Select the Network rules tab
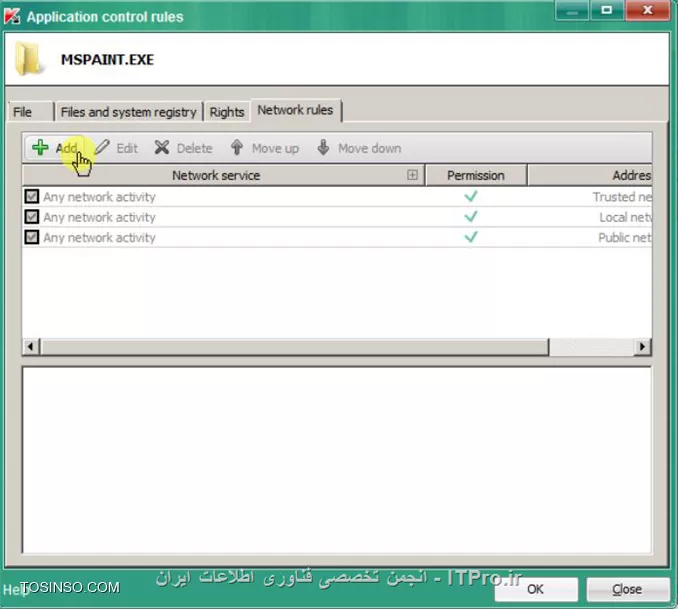The width and height of the screenshot is (678, 609). (x=296, y=110)
